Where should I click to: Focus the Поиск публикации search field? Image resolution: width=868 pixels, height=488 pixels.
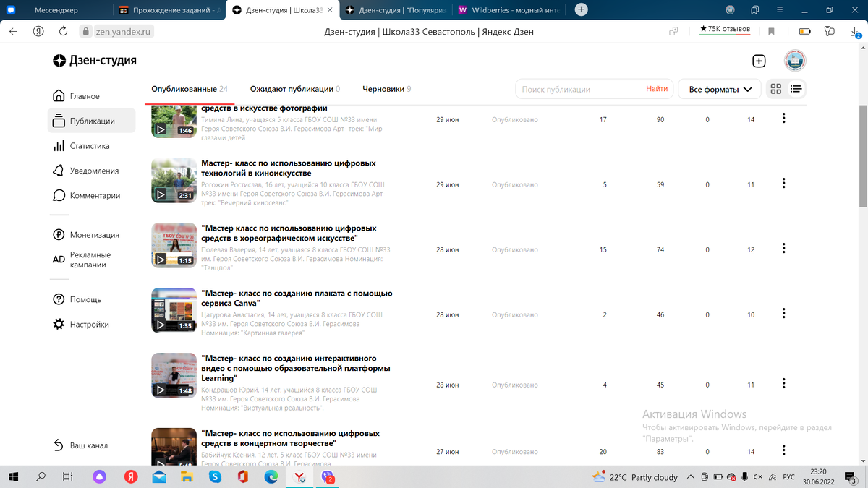click(579, 89)
